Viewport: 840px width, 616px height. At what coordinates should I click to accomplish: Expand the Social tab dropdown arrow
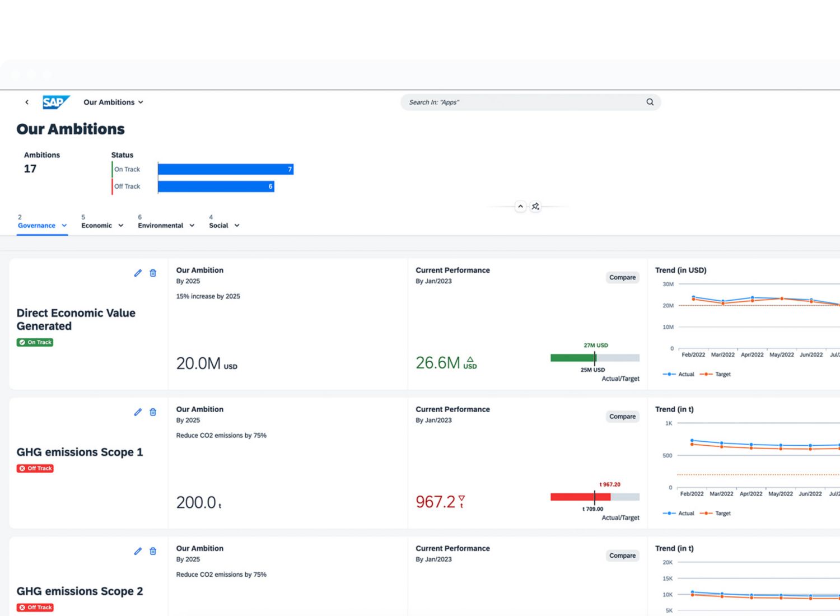(237, 226)
